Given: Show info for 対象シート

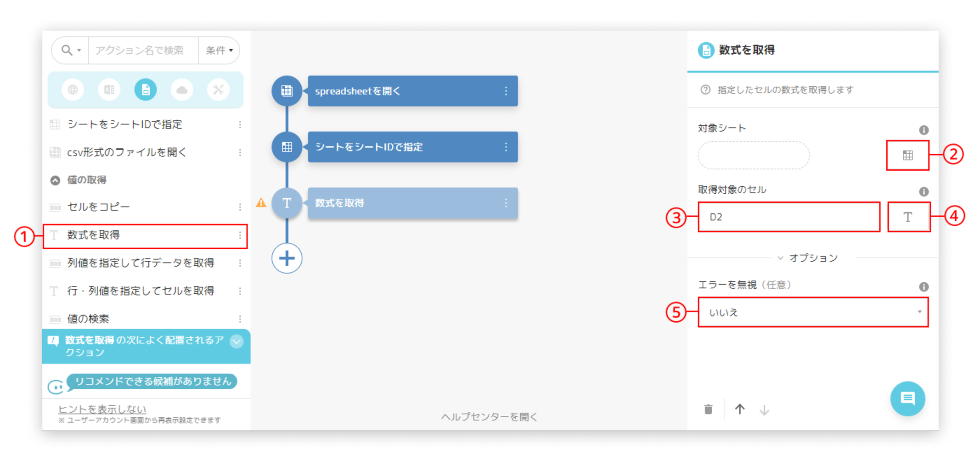Looking at the screenshot, I should [924, 130].
